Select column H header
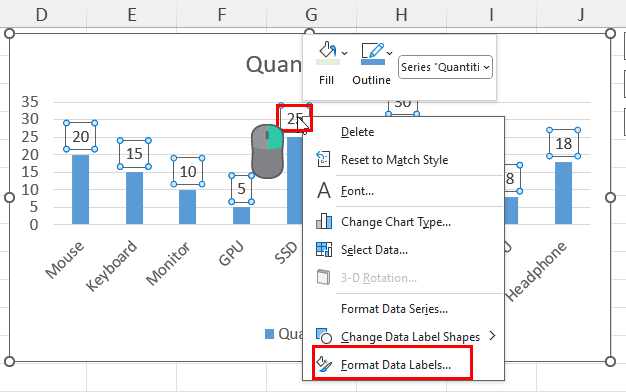The width and height of the screenshot is (626, 392). (x=401, y=15)
